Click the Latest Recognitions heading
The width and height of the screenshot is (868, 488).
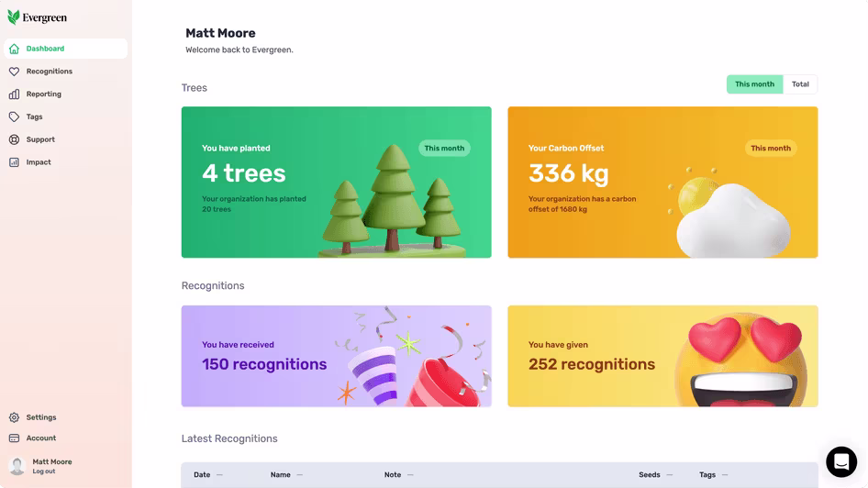click(x=229, y=438)
